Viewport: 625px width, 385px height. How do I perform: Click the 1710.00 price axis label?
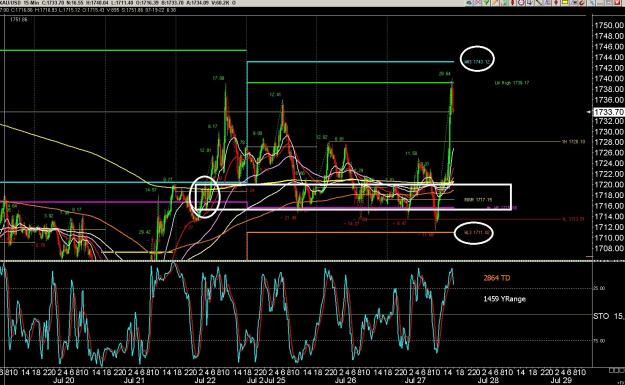[x=609, y=238]
